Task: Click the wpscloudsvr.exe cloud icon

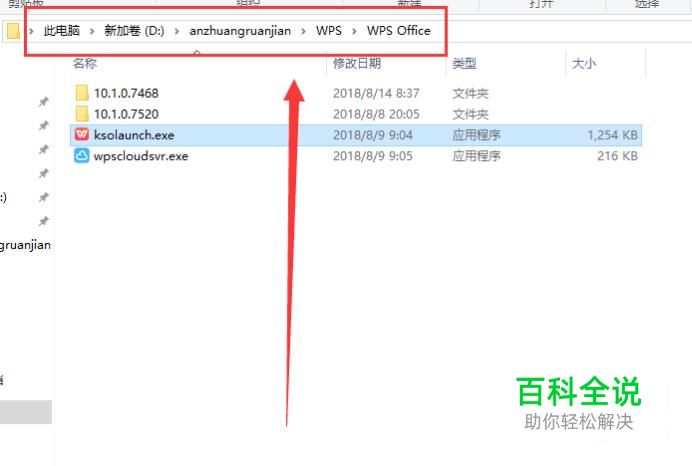Action: [x=82, y=155]
